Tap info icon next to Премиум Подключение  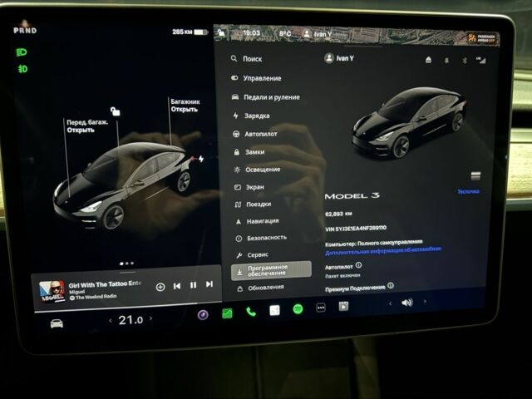click(x=391, y=286)
